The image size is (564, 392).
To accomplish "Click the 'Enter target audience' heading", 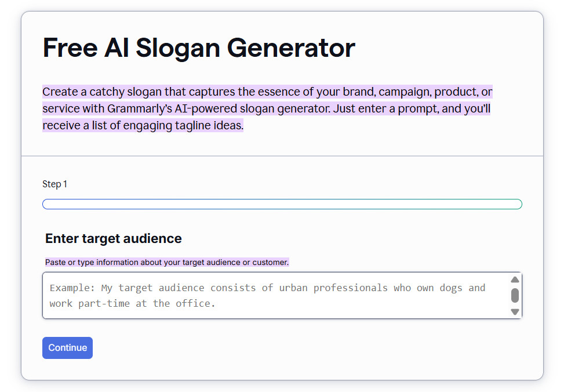I will pos(113,238).
